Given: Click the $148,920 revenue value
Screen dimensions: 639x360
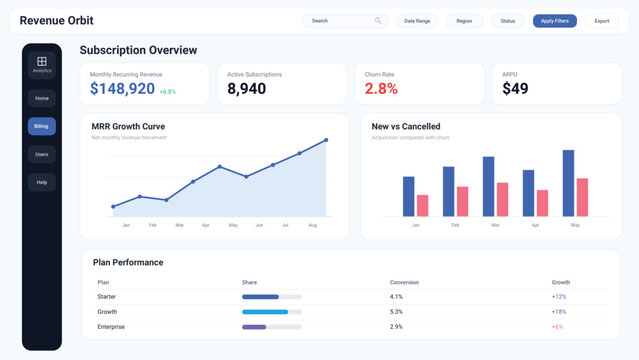Looking at the screenshot, I should [122, 88].
